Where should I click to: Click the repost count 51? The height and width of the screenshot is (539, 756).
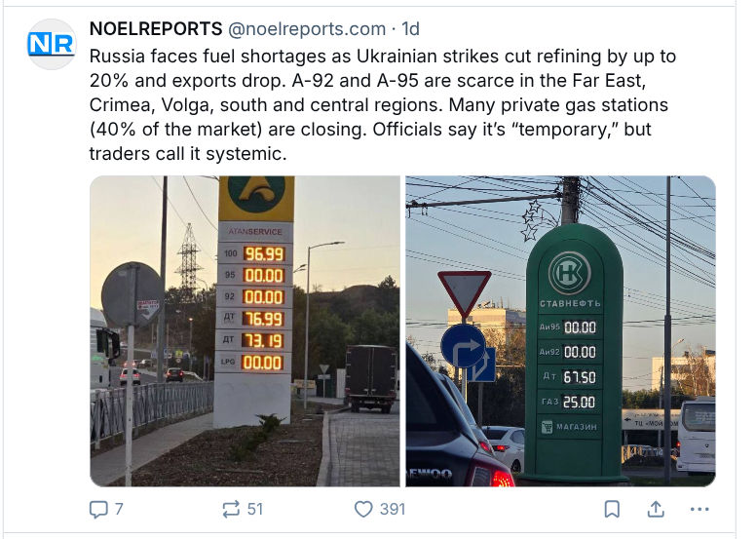[x=255, y=509]
